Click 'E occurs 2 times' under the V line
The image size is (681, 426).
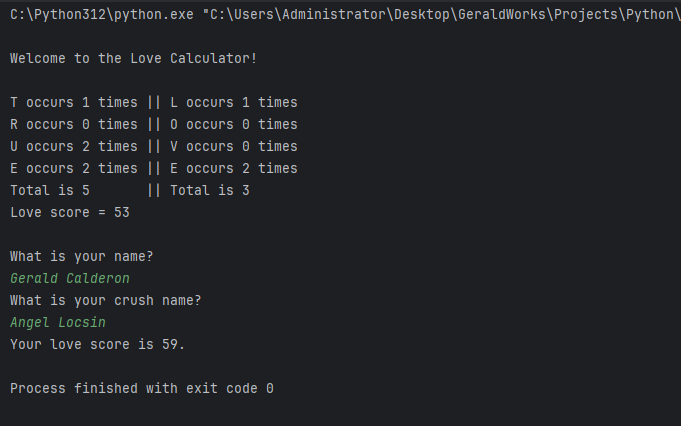(x=234, y=168)
